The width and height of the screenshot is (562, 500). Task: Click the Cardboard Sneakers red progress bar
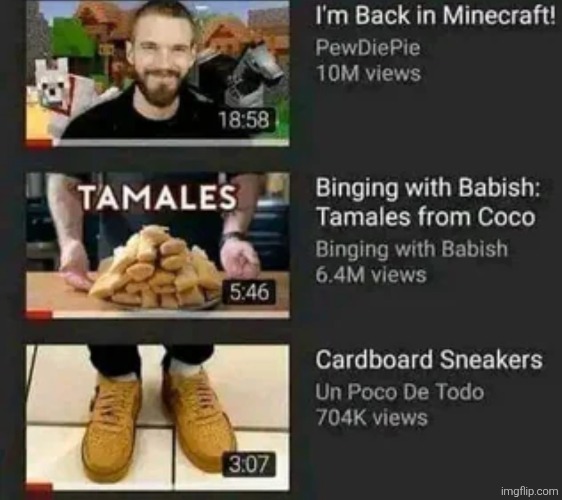[39, 487]
